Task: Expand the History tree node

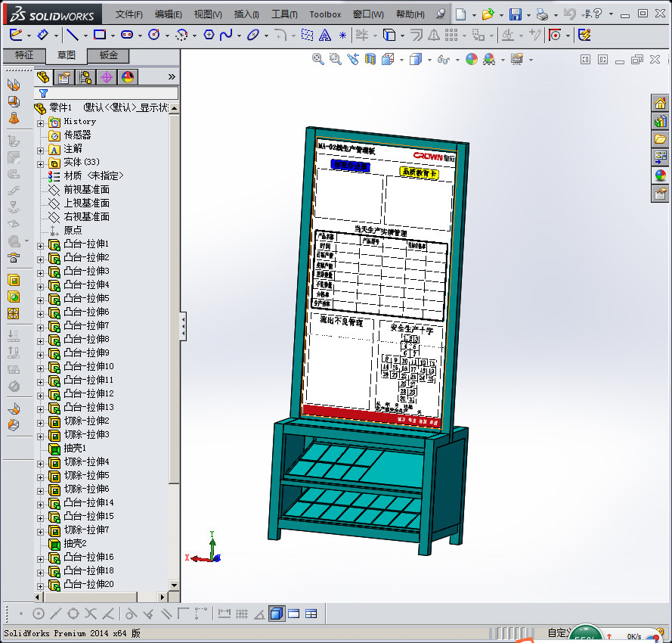Action: (40, 123)
